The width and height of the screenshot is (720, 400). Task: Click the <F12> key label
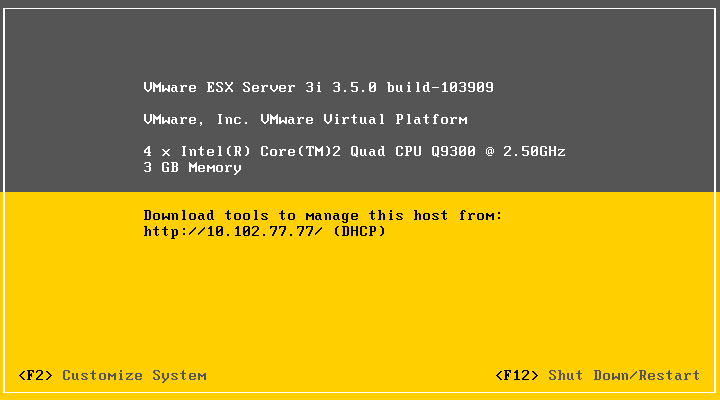point(517,376)
